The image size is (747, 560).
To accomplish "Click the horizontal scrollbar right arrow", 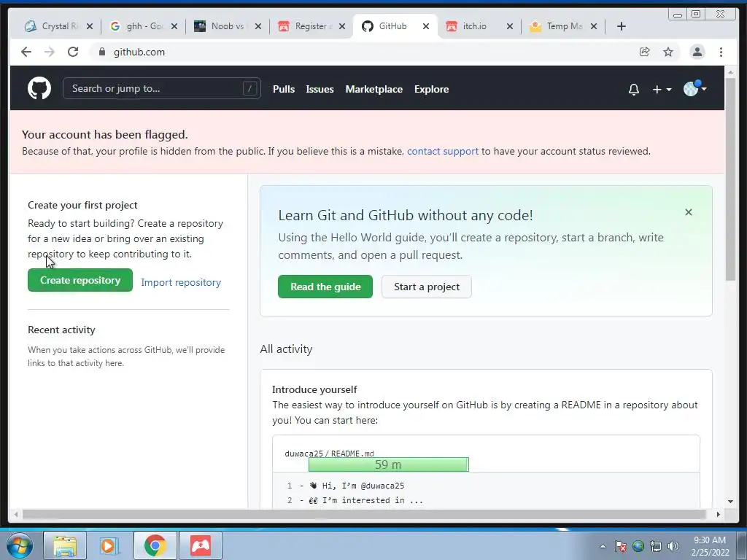I will [719, 514].
